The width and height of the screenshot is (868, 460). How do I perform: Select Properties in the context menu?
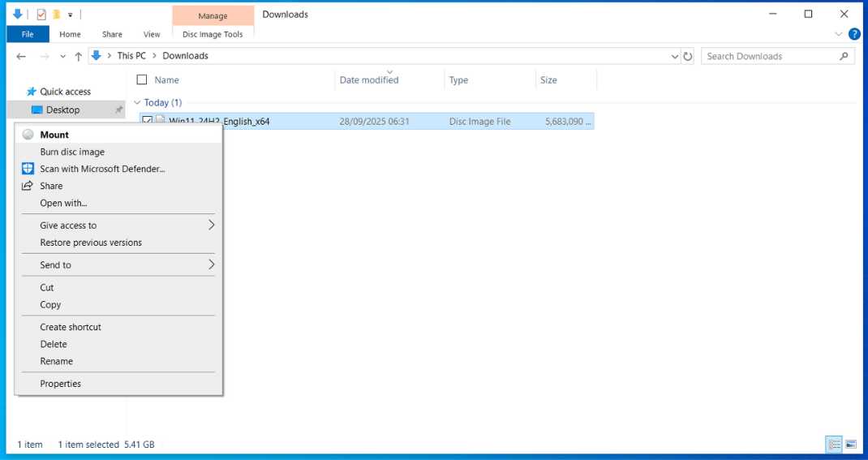61,384
